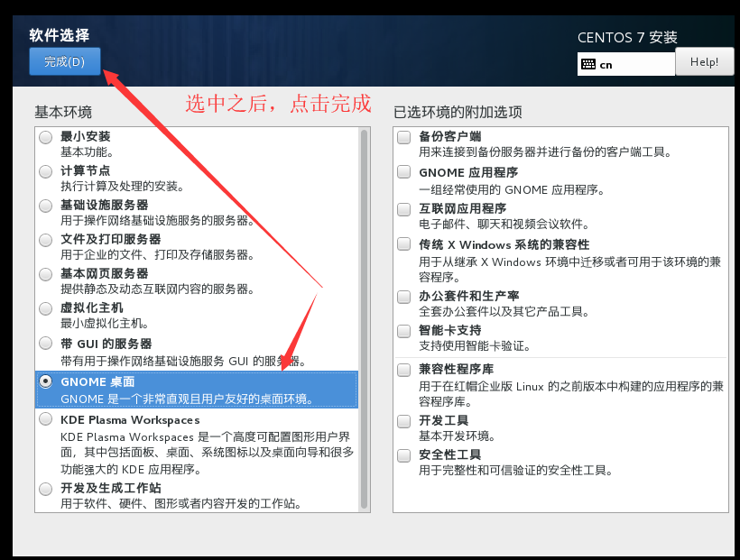This screenshot has height=560, width=740.
Task: Check the 开发工具 add-on
Action: [402, 420]
